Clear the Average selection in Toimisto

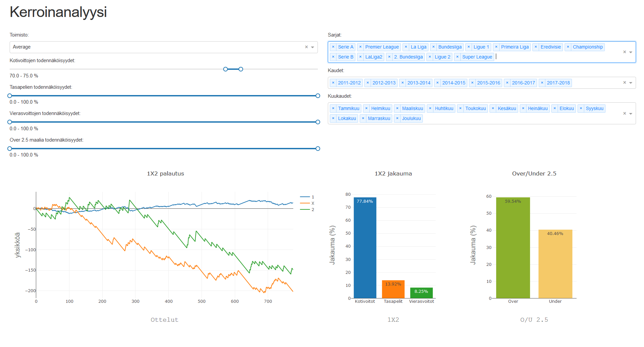pyautogui.click(x=306, y=47)
